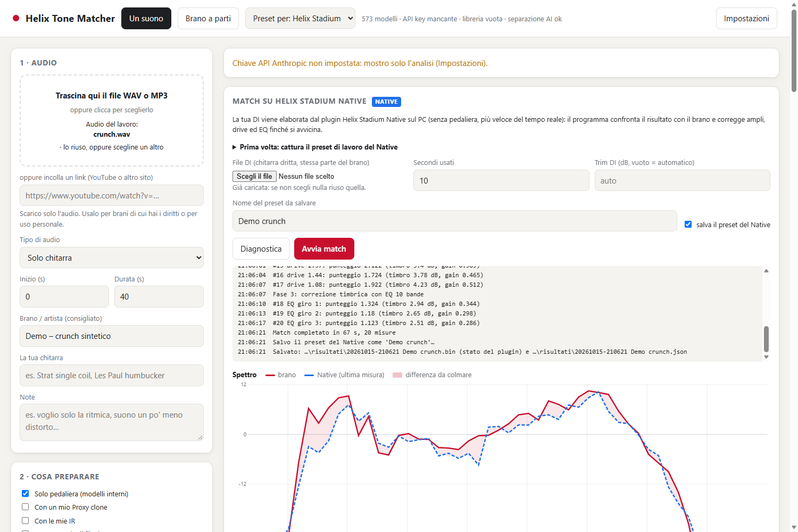Click the Anthropic API key warning text
This screenshot has height=532, width=798.
click(x=360, y=63)
